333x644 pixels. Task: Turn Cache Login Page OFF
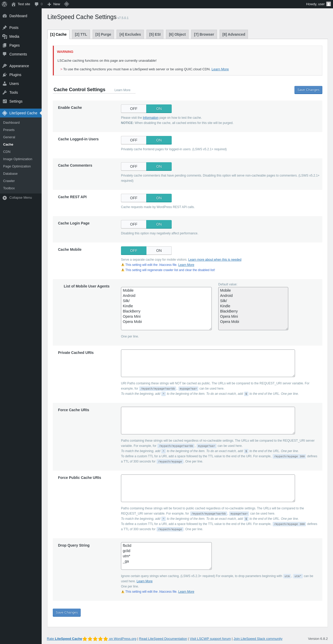click(134, 224)
